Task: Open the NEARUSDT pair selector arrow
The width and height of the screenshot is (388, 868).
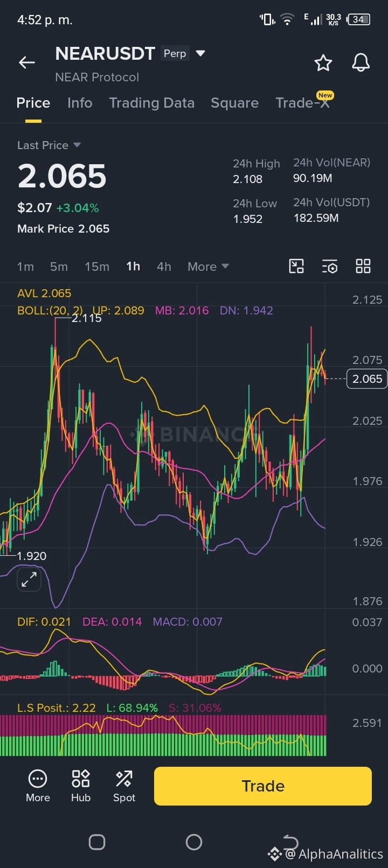Action: tap(200, 53)
